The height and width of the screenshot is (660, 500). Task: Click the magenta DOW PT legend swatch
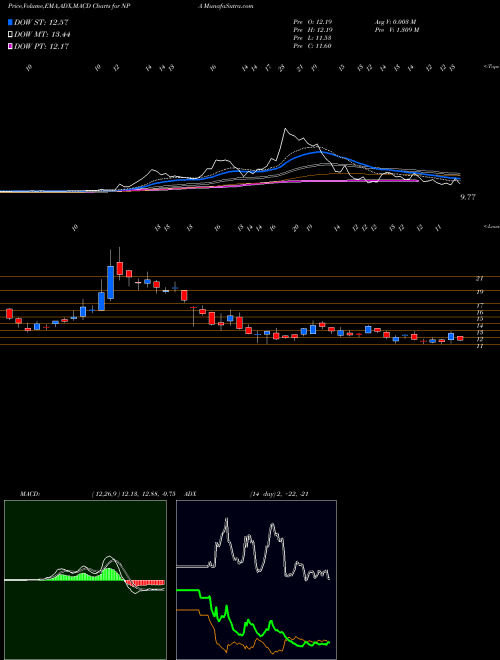tap(11, 46)
